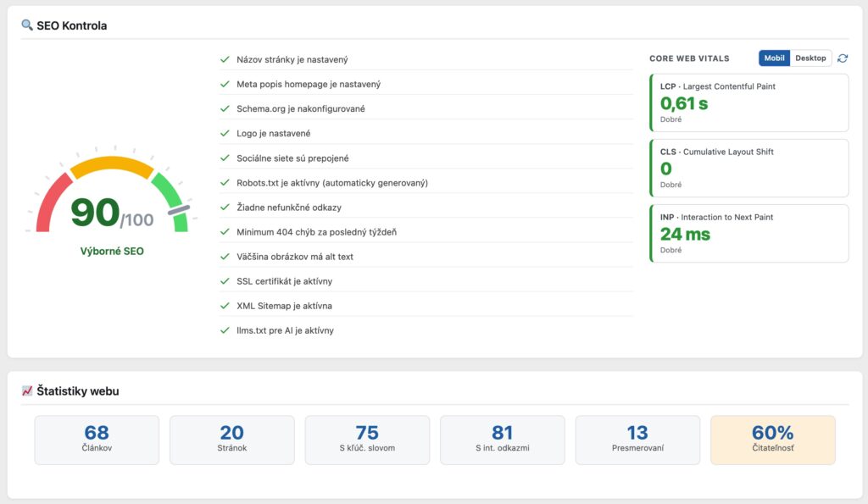Click the Štatistiky webu section title
This screenshot has width=868, height=504.
pyautogui.click(x=77, y=391)
